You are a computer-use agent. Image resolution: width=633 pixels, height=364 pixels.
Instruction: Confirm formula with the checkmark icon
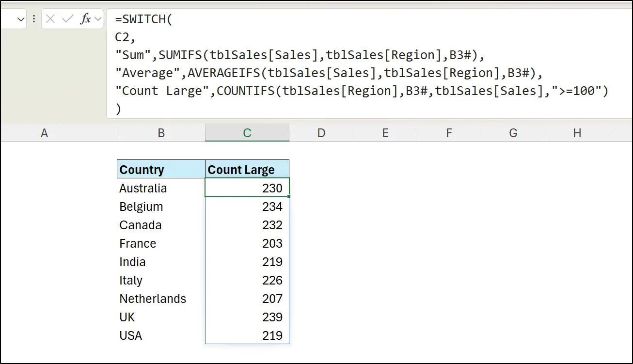[x=68, y=19]
